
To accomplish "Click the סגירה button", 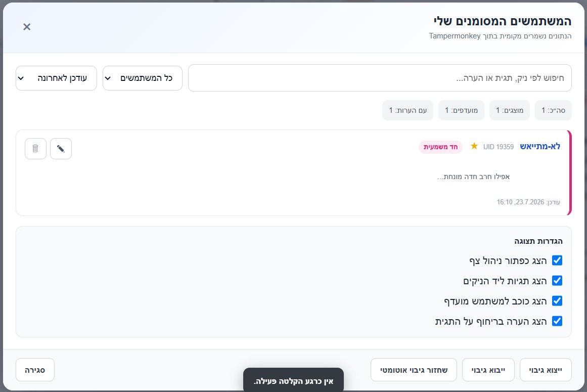I will (35, 370).
